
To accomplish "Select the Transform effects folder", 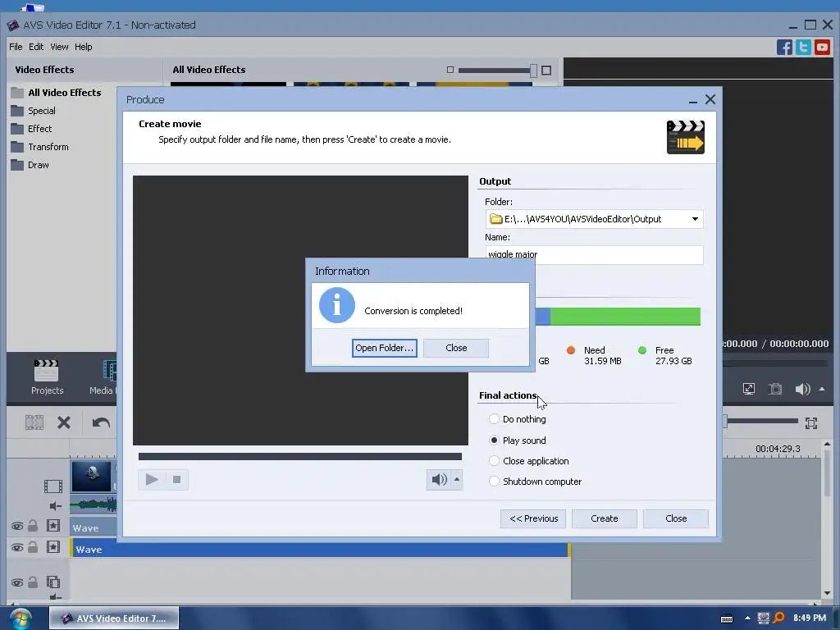I will click(48, 147).
